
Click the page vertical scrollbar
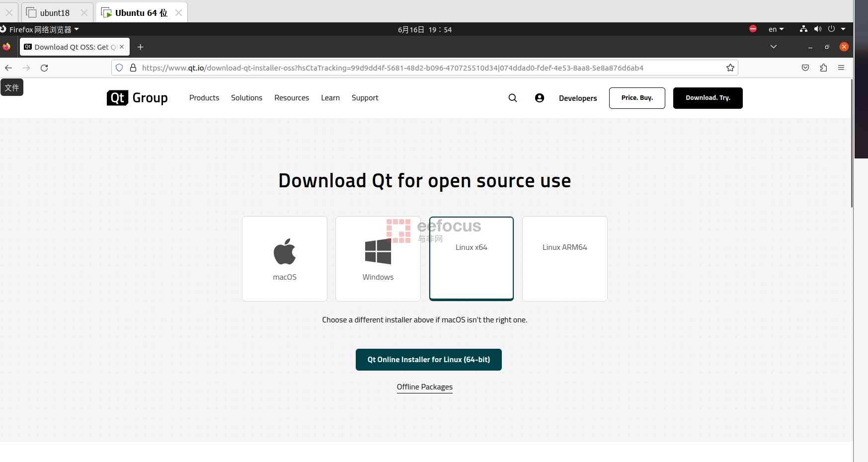tap(852, 143)
